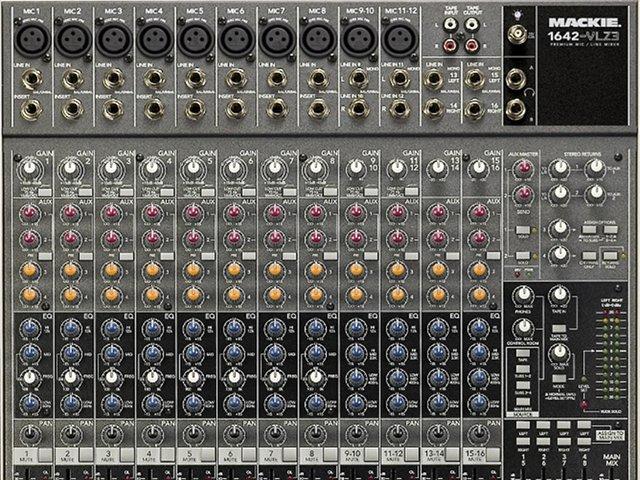Mute channel 1
Viewport: 640px width, 480px height.
pyautogui.click(x=45, y=455)
